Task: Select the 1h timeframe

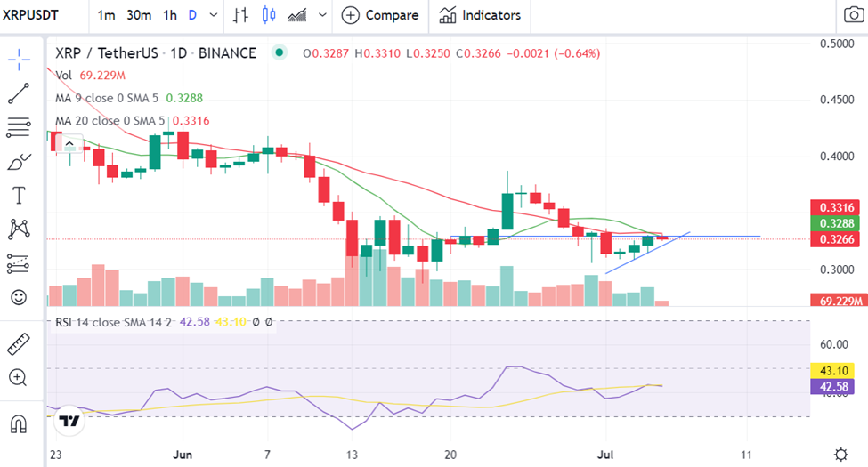Action: click(x=170, y=15)
